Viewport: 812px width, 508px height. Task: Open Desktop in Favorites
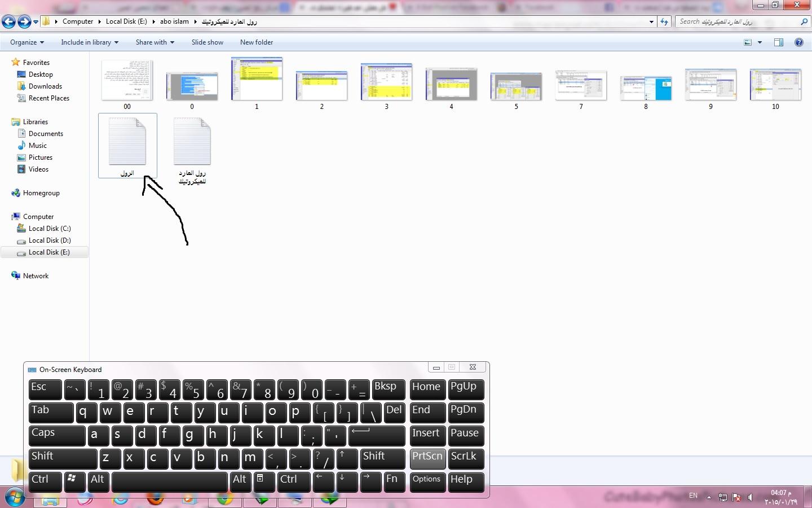coord(41,75)
